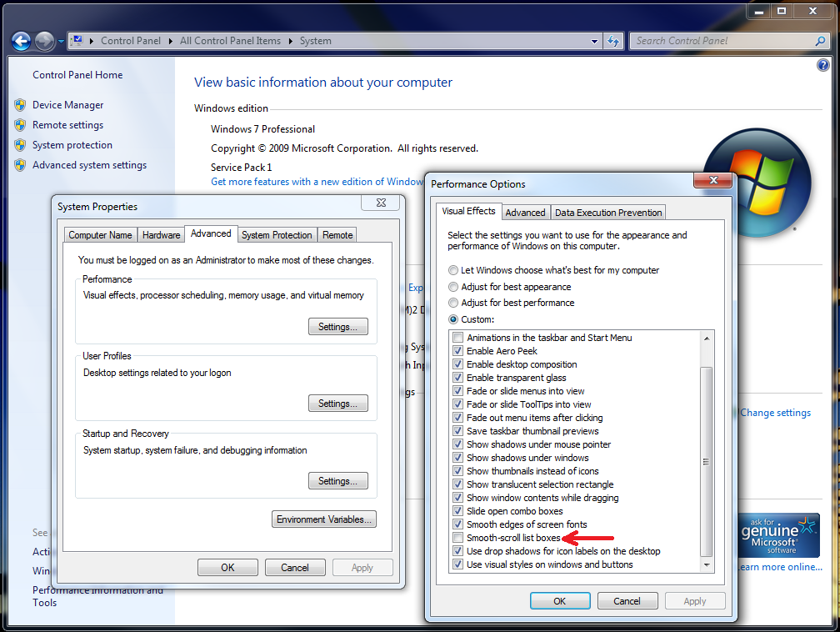840x632 pixels.
Task: Toggle Fade or slide menus into view
Action: 458,391
